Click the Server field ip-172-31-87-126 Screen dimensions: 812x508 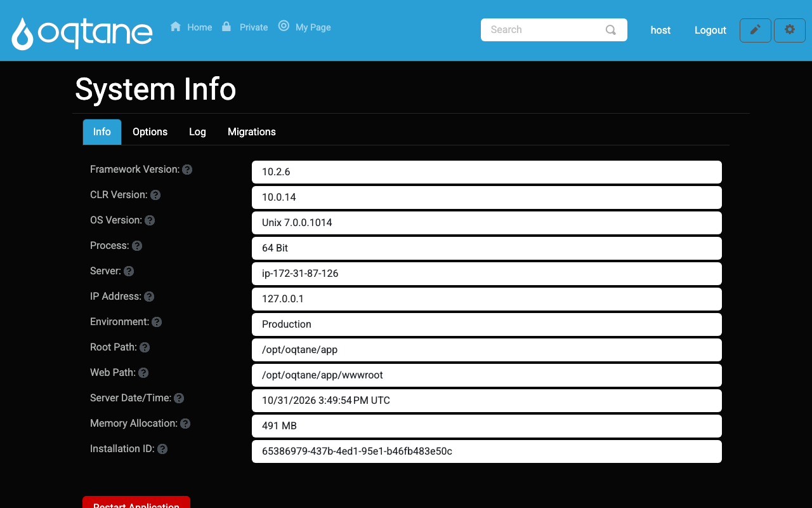487,274
